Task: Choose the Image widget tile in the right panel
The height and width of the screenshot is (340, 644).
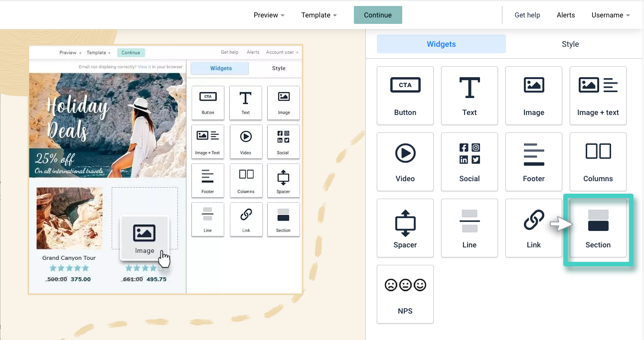Action: 534,96
